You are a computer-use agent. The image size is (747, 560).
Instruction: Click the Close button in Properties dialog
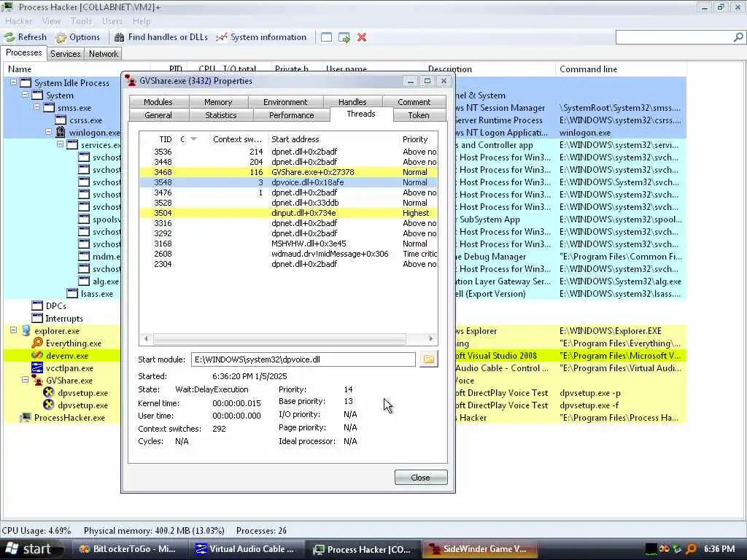click(421, 477)
